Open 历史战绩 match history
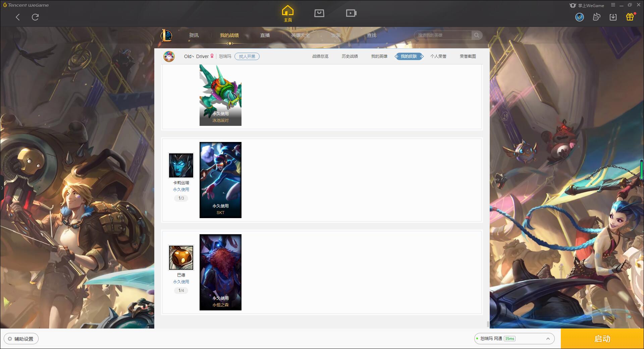The height and width of the screenshot is (349, 644). 350,56
